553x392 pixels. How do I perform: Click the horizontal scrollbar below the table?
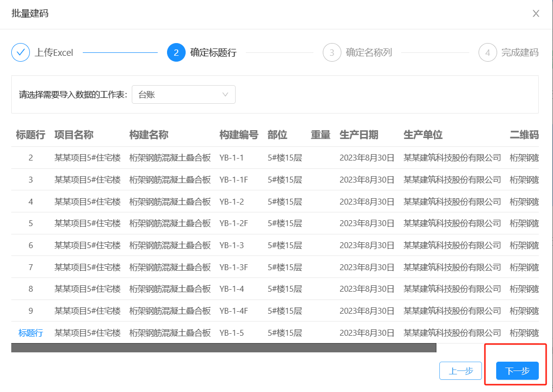pos(225,348)
